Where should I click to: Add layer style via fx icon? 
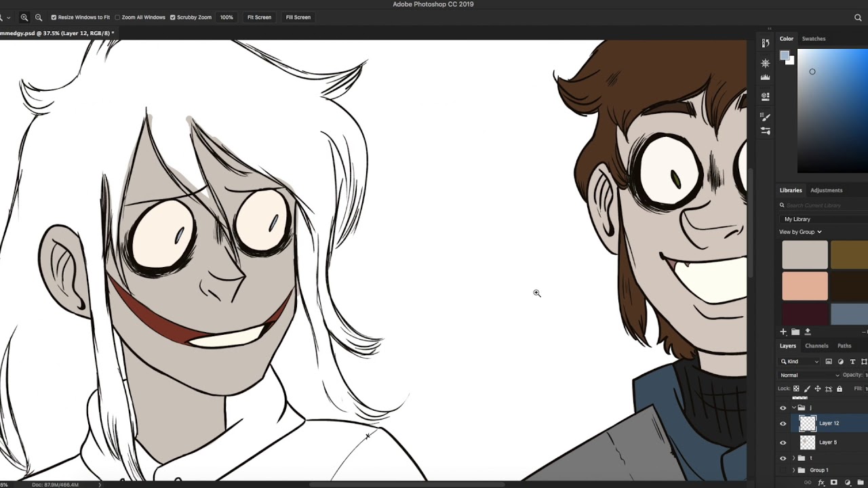[821, 483]
